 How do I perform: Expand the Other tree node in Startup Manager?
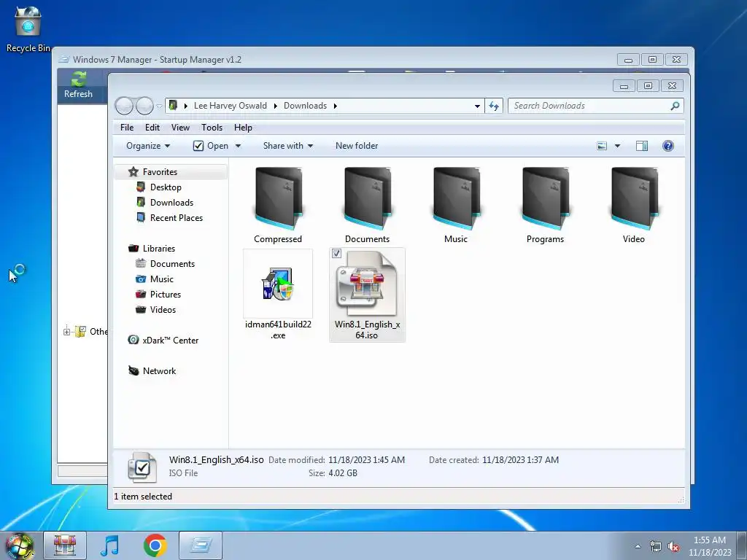66,332
